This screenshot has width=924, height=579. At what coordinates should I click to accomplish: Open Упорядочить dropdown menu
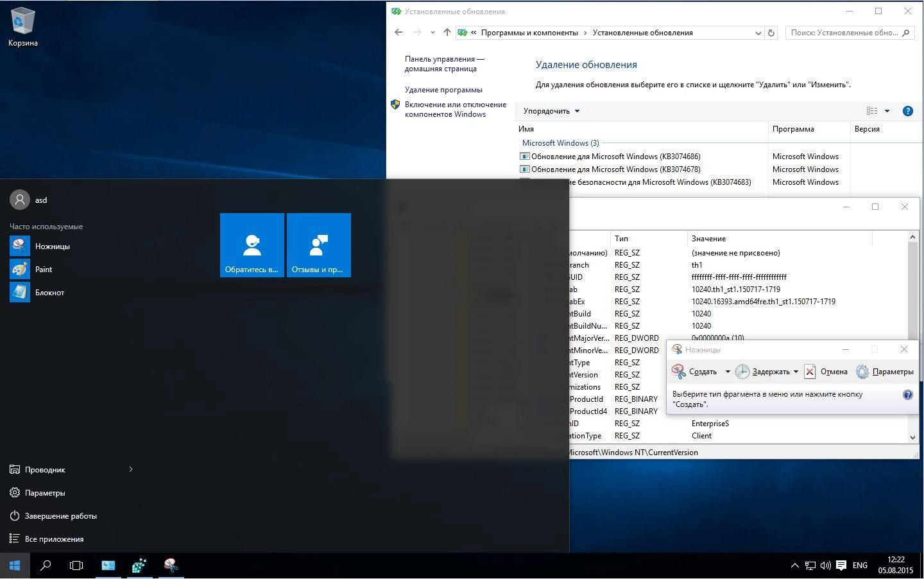551,111
